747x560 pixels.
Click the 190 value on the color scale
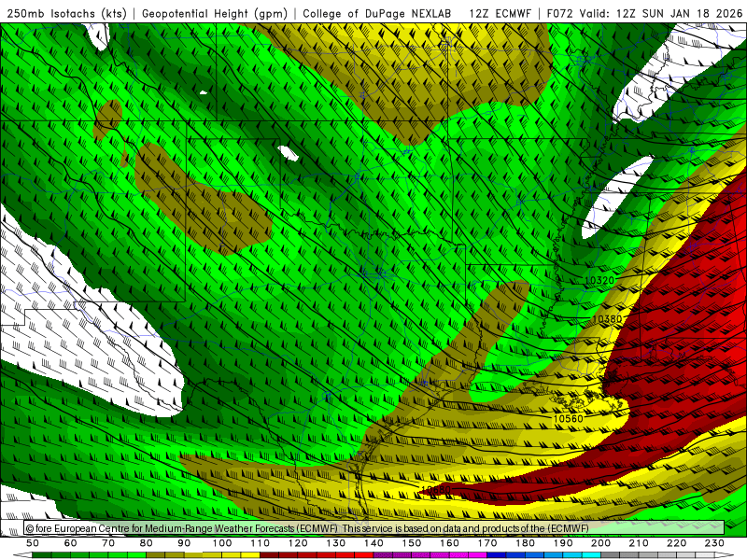point(563,543)
